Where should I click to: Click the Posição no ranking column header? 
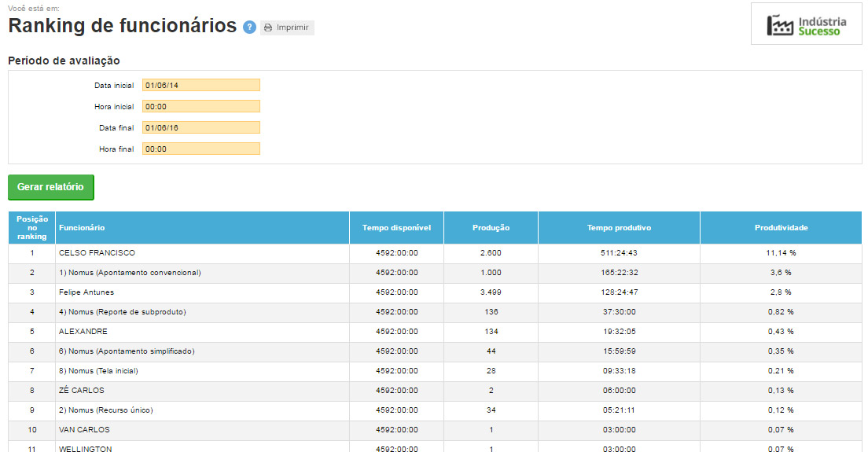coord(32,227)
